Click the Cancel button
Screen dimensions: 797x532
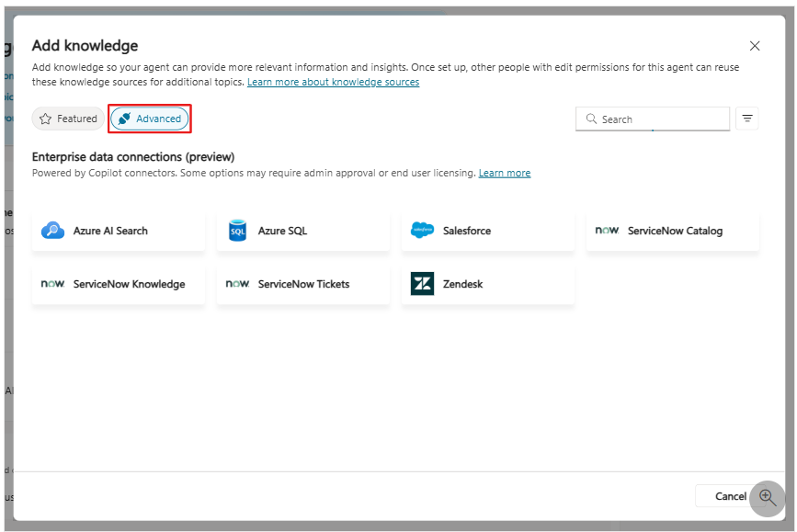(730, 496)
